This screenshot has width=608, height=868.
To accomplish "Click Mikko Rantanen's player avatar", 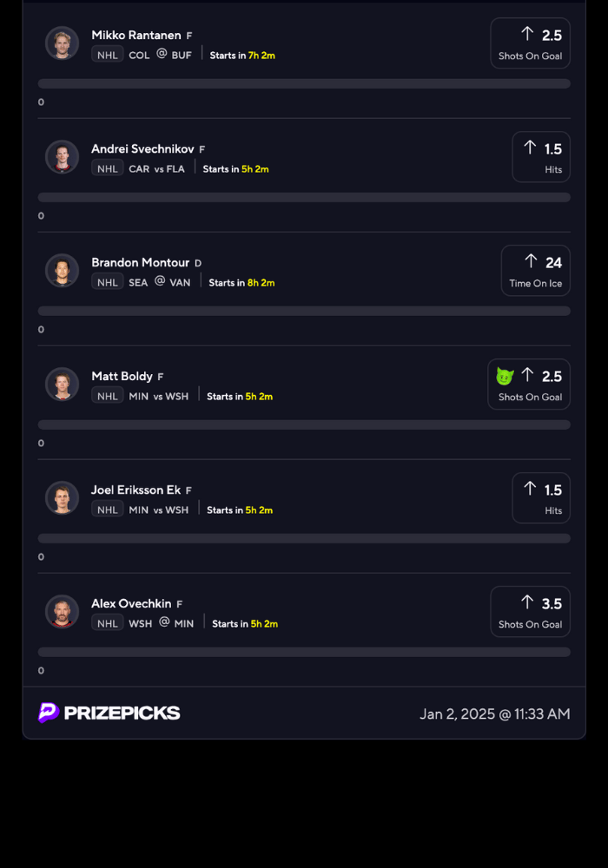I will click(x=62, y=43).
